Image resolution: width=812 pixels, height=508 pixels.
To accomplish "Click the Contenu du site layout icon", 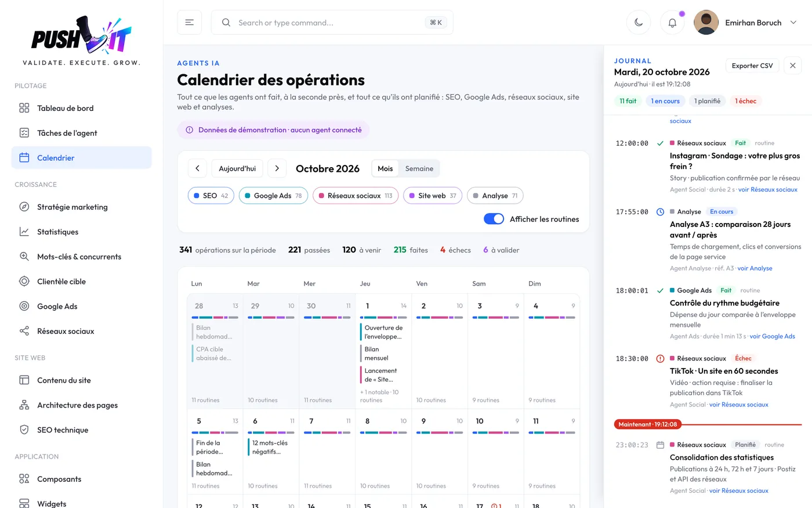I will [x=24, y=380].
